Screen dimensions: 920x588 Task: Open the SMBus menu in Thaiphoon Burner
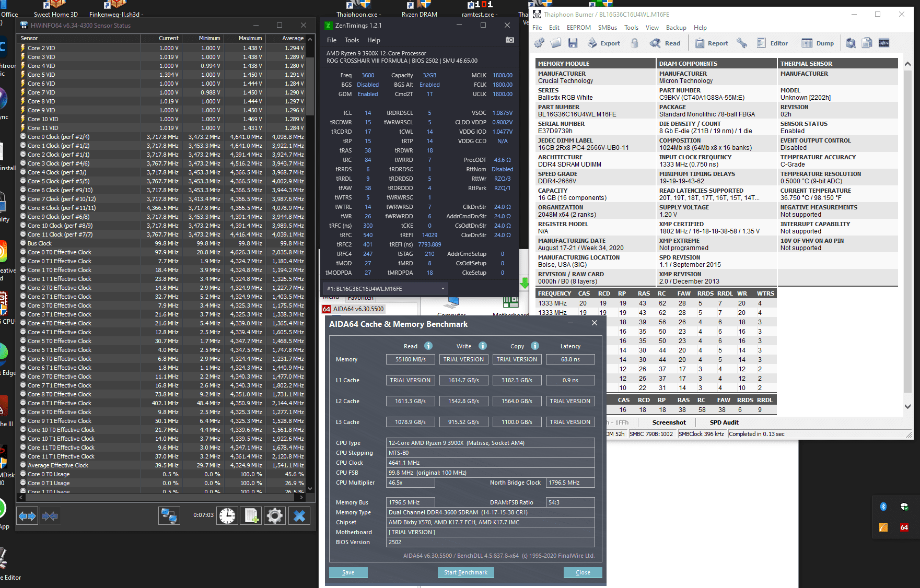pos(608,28)
